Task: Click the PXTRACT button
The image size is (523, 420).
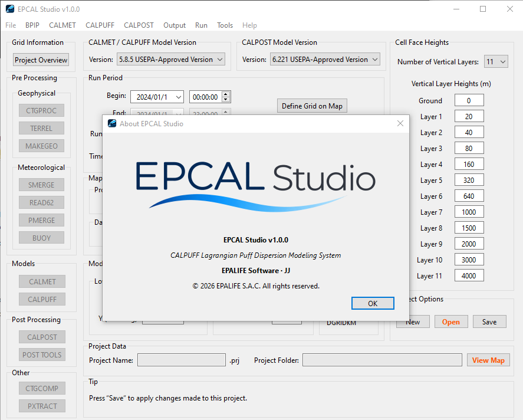Action: (42, 406)
